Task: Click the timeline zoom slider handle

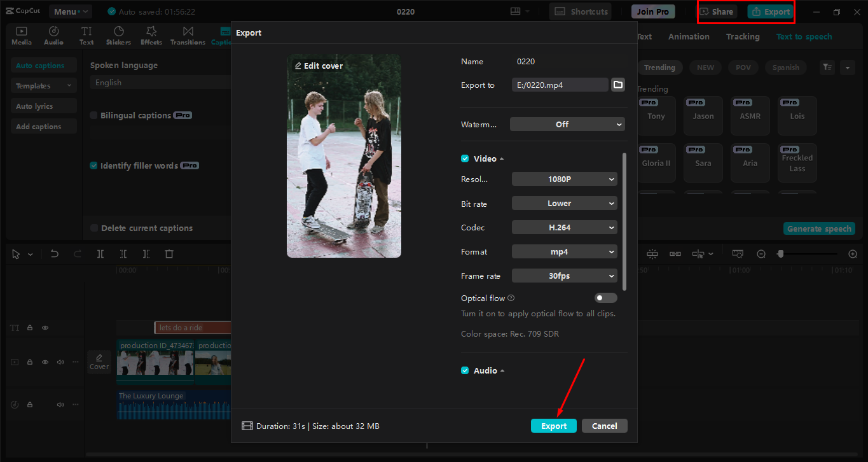Action: tap(780, 254)
